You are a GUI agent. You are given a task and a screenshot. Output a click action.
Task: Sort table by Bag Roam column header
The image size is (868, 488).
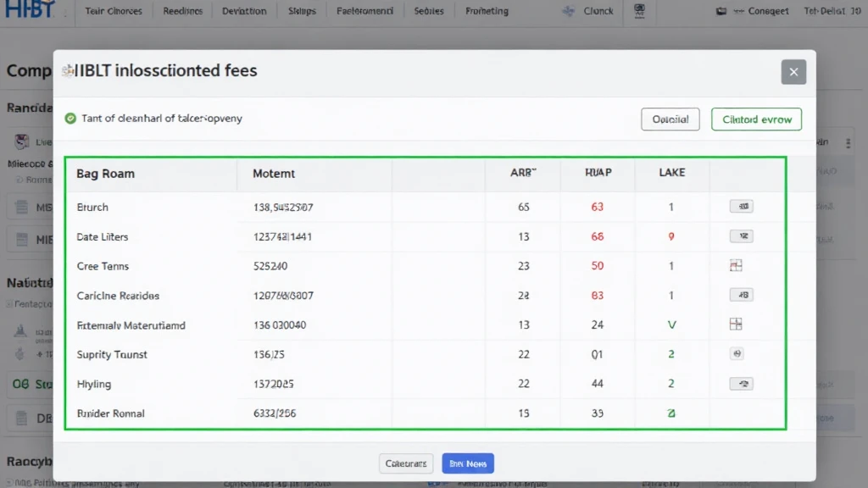coord(105,174)
